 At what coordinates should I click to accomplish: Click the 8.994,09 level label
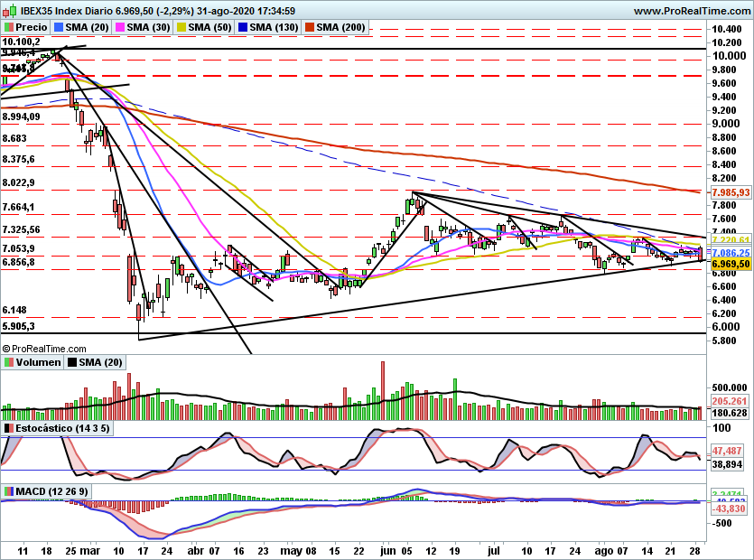click(x=21, y=117)
